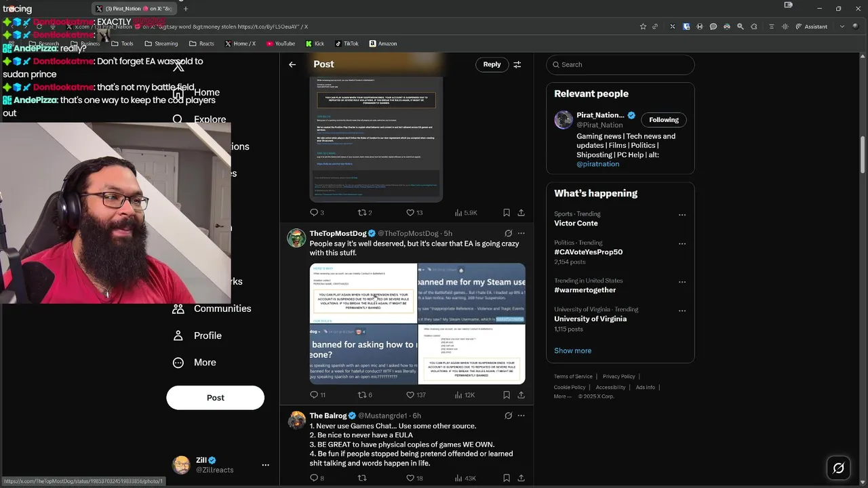This screenshot has width=868, height=488.
Task: Bookmark TheTopMostDog's tweet
Action: [507, 394]
